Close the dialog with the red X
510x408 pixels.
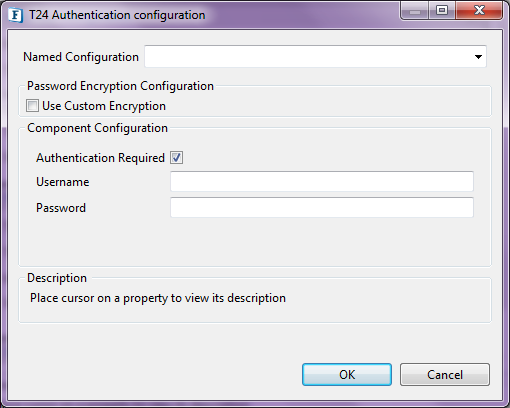point(479,11)
